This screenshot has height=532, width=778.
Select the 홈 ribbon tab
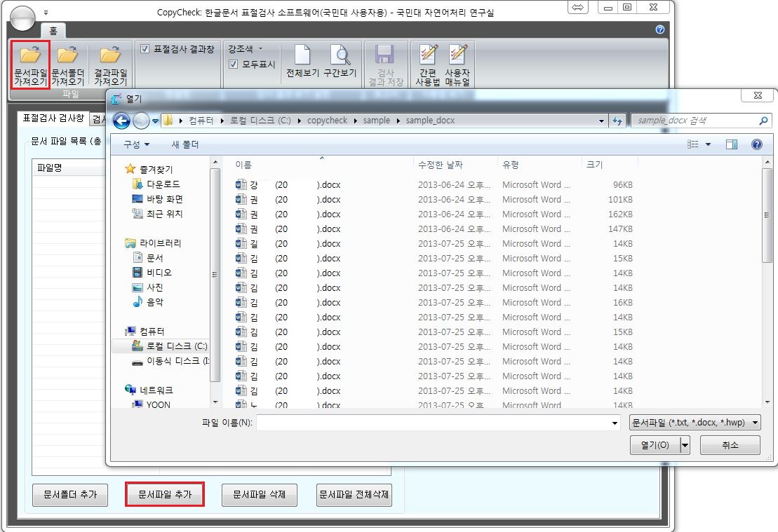tap(53, 31)
